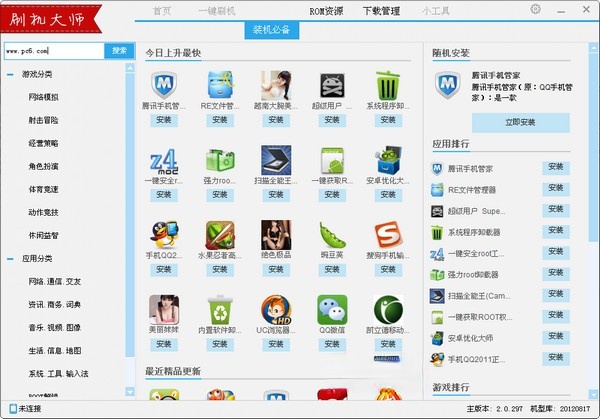Image resolution: width=600 pixels, height=419 pixels.
Task: Select the 角色扮演 game category
Action: pos(43,166)
